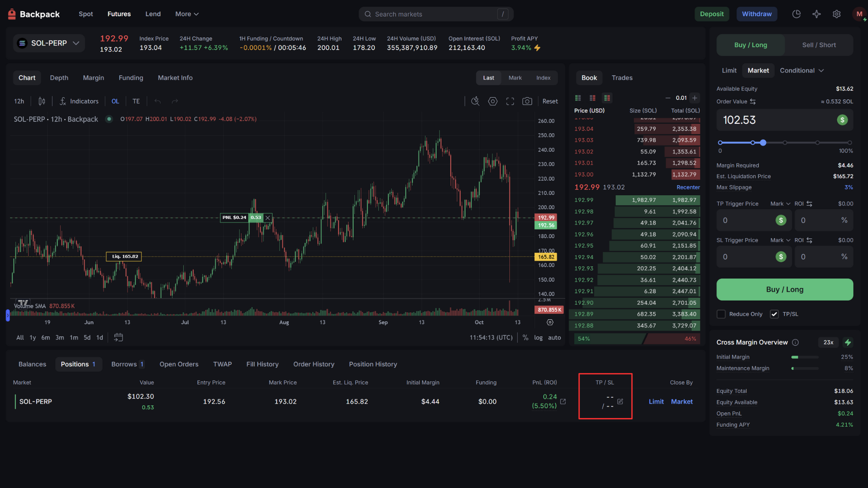868x488 pixels.
Task: Enable the Reduce Only checkbox
Action: pyautogui.click(x=721, y=314)
